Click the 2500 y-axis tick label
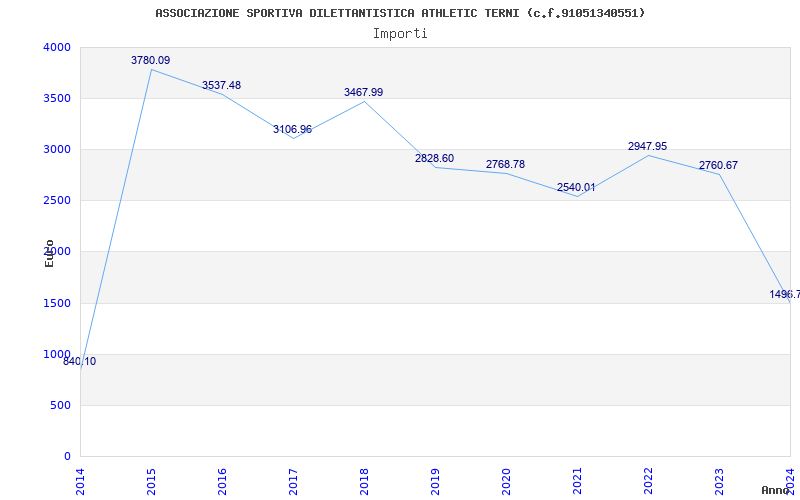The width and height of the screenshot is (800, 500). point(57,201)
